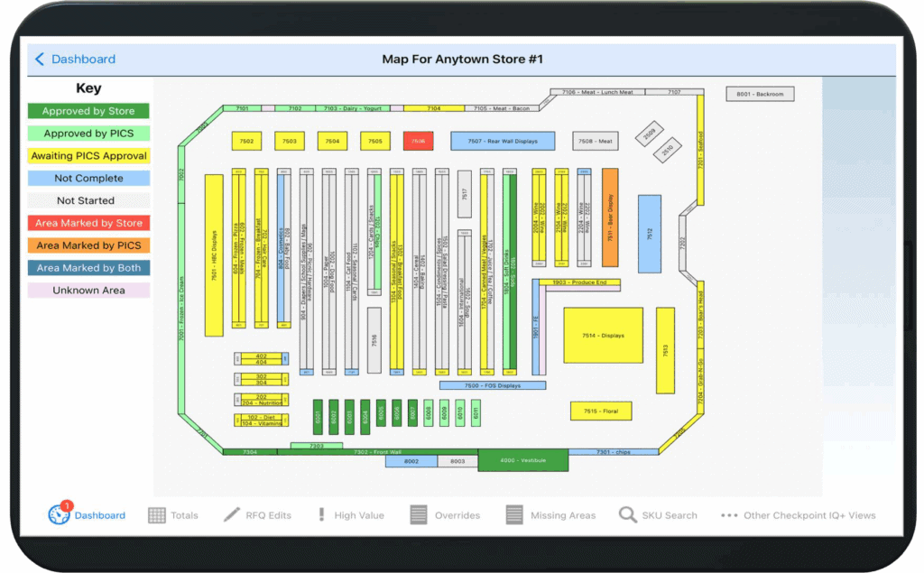This screenshot has width=924, height=573.
Task: Click the 8001 Backroom area
Action: [x=759, y=94]
